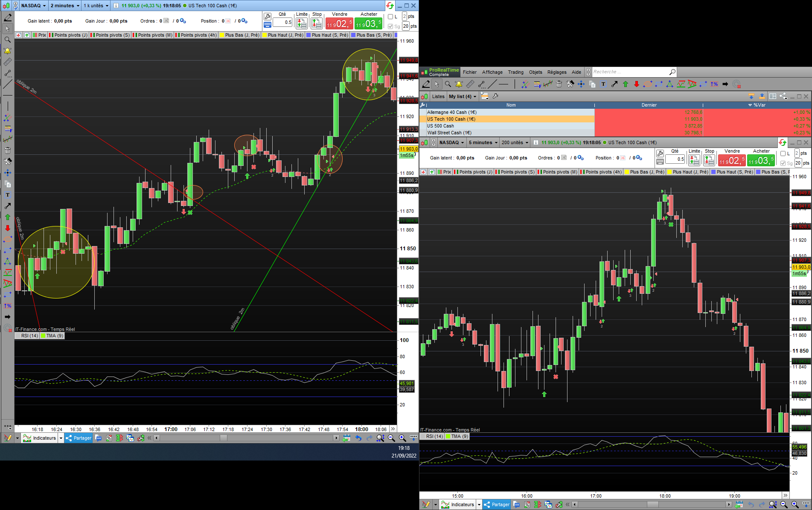
Task: Toggle the Sg checkbox in 2-minute chart
Action: tap(390, 26)
